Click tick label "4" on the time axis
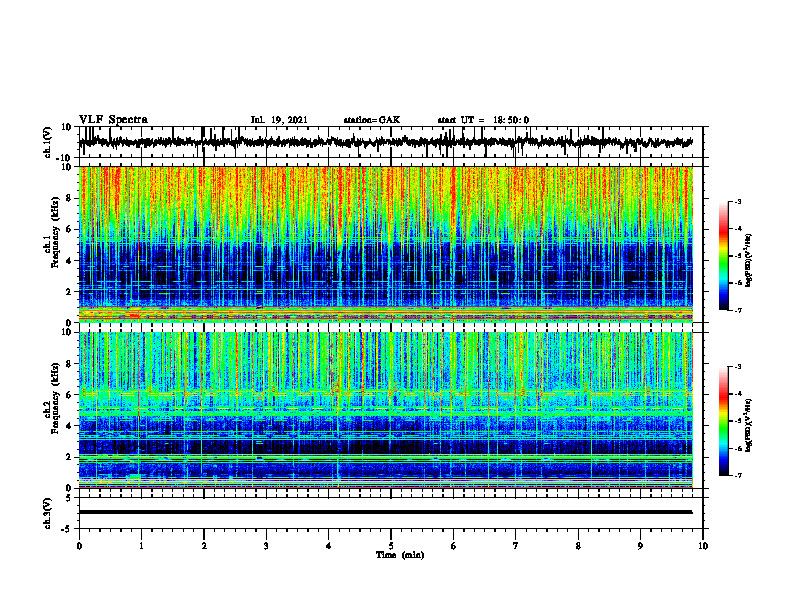The image size is (792, 612). point(329,546)
